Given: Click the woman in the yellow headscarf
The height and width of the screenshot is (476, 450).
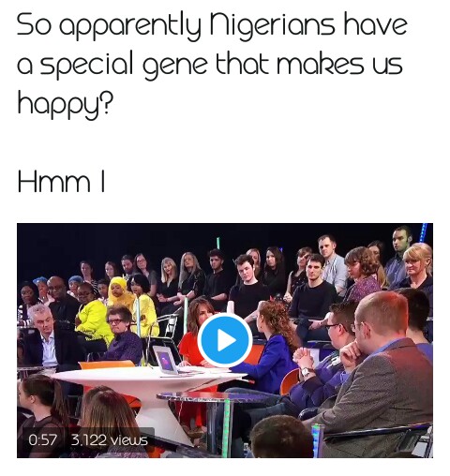Looking at the screenshot, I should click(119, 292).
